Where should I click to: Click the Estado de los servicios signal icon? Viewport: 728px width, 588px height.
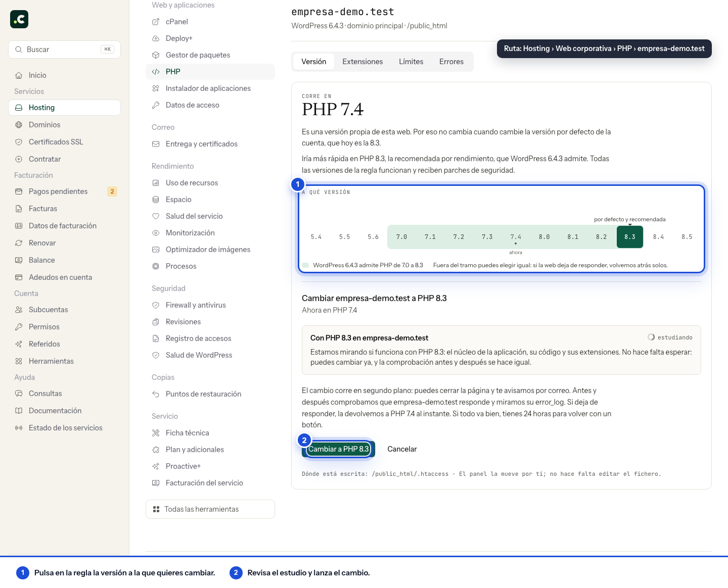[19, 428]
